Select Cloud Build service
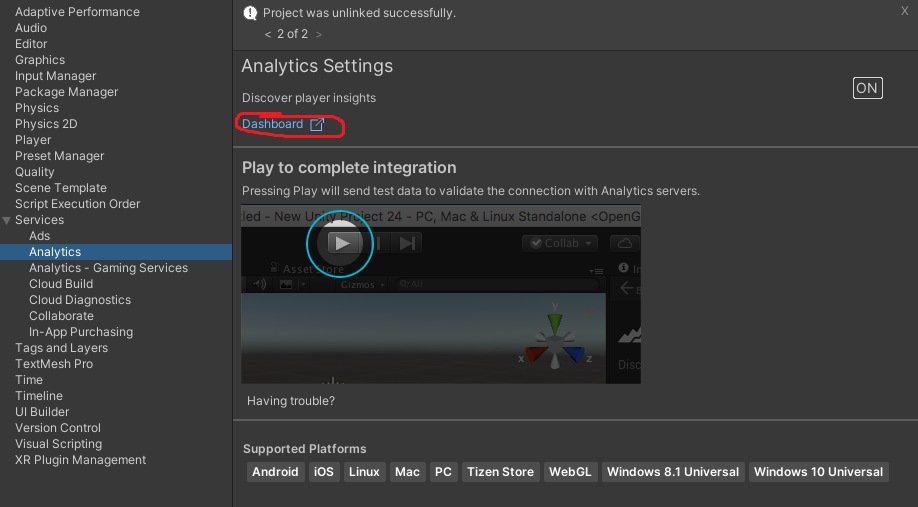This screenshot has height=507, width=918. (x=61, y=284)
